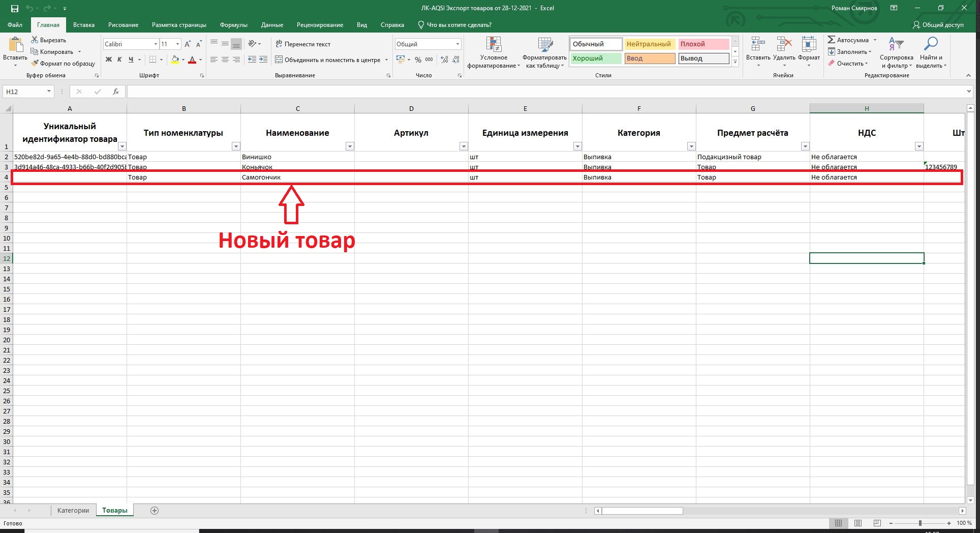Toggle Wrap Text option
The height and width of the screenshot is (533, 980).
click(x=303, y=44)
